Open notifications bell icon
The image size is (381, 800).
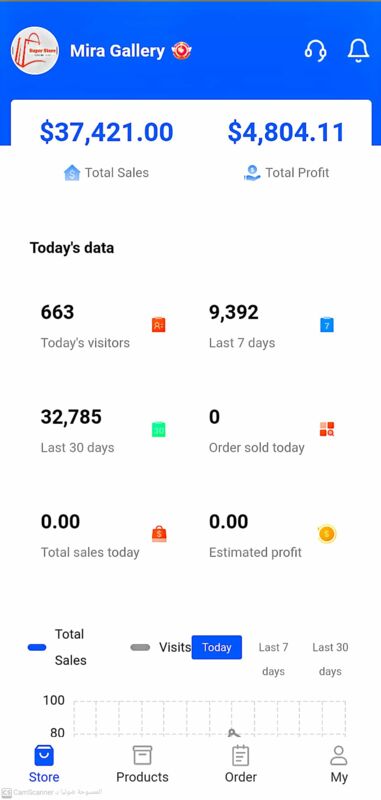pos(358,50)
